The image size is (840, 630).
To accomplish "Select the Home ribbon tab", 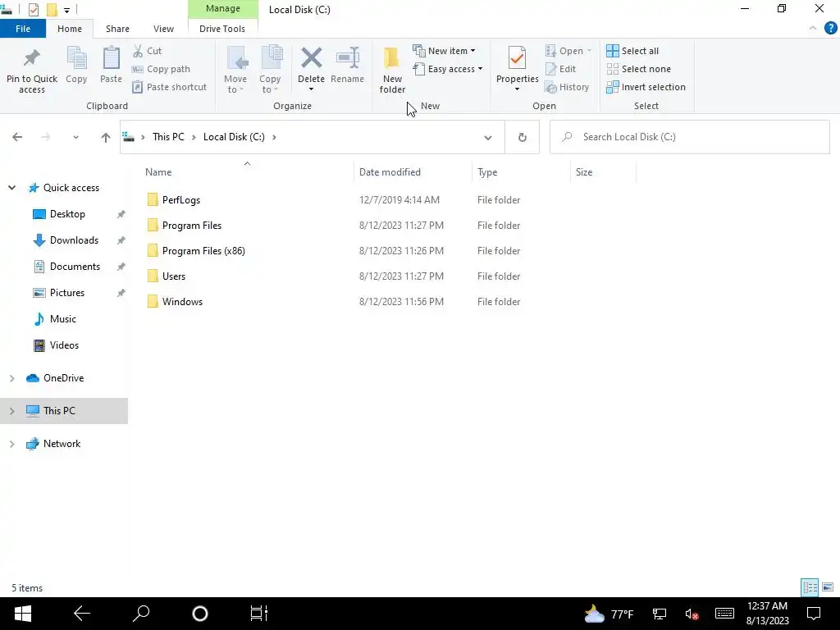I will (x=70, y=29).
